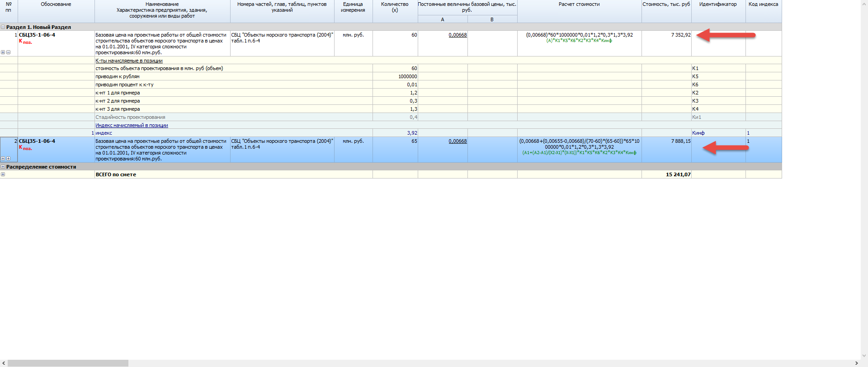Click the horizontal scrollbar thumb
Image resolution: width=868 pixels, height=367 pixels.
tap(68, 363)
